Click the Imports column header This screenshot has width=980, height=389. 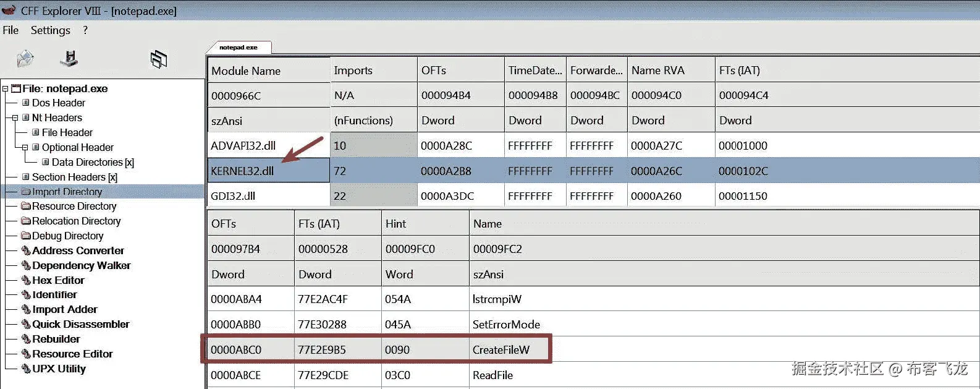tap(374, 71)
